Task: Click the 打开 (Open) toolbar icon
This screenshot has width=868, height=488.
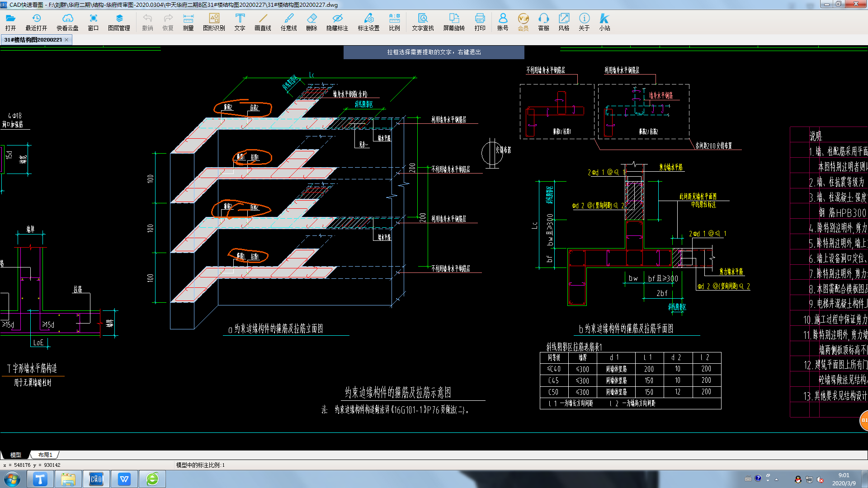Action: click(x=10, y=22)
